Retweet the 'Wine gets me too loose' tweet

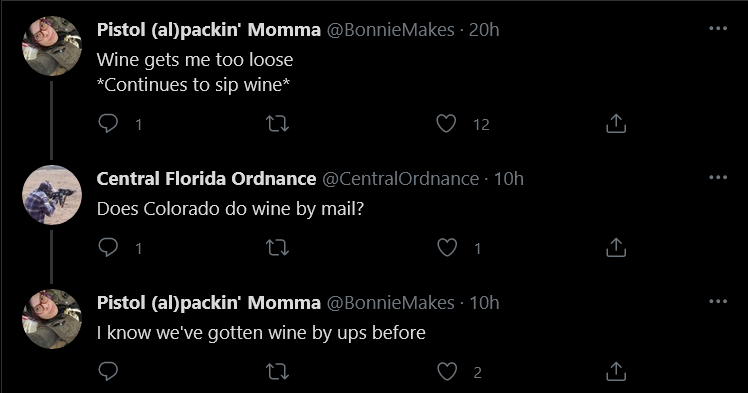pos(277,124)
